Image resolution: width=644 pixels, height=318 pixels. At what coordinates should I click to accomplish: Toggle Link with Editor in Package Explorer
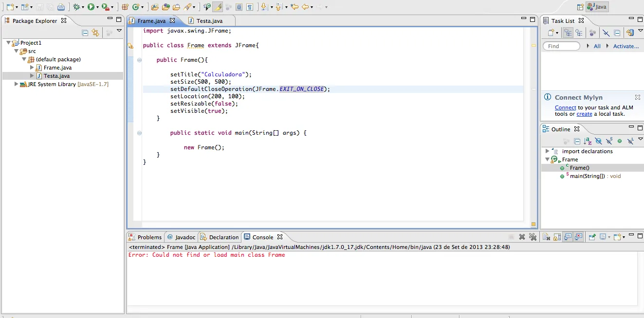(95, 33)
